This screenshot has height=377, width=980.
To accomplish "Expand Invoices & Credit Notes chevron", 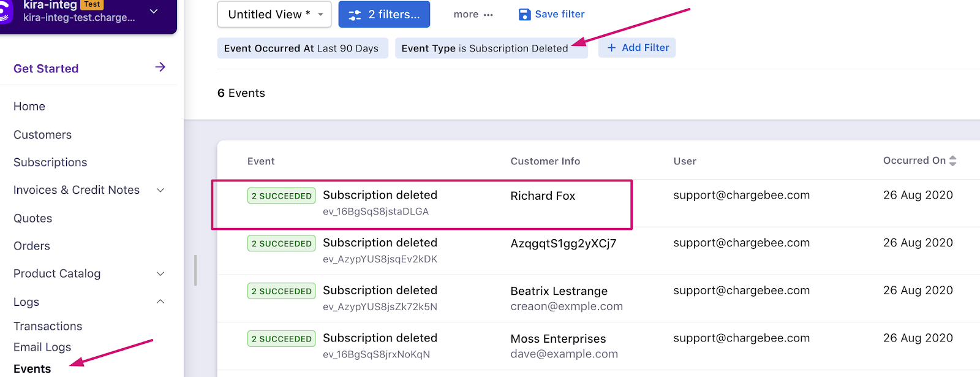I will tap(160, 190).
